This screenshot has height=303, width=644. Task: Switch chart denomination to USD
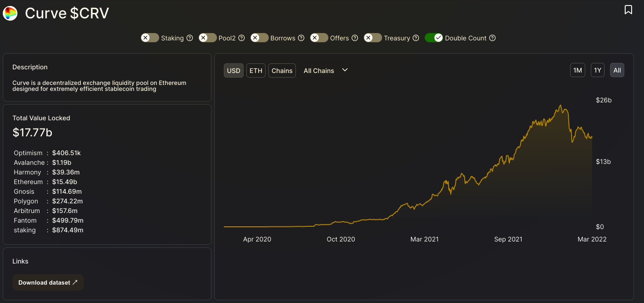233,70
